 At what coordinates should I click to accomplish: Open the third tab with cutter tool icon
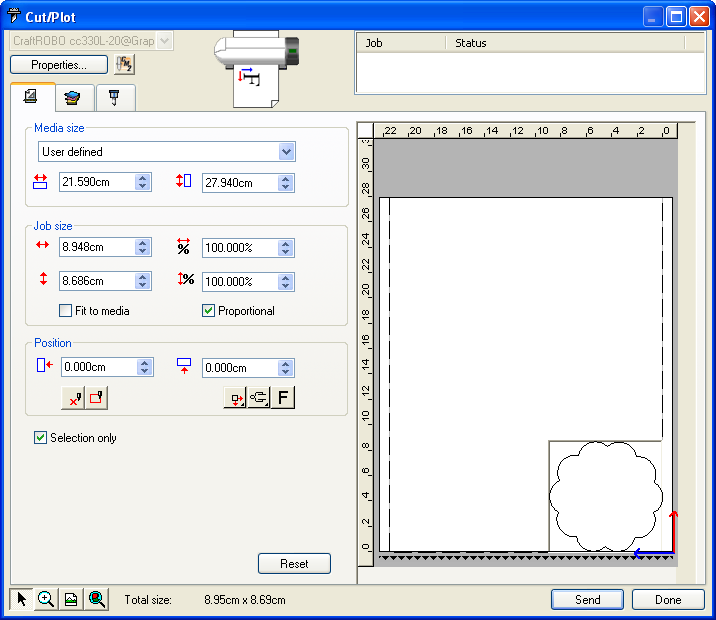[x=115, y=97]
